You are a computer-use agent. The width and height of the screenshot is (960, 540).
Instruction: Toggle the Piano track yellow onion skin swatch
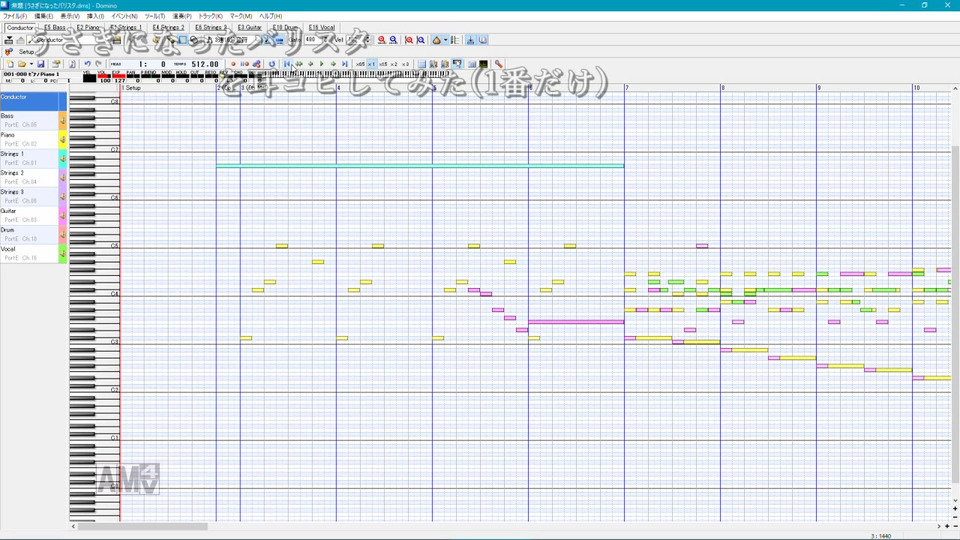(62, 140)
